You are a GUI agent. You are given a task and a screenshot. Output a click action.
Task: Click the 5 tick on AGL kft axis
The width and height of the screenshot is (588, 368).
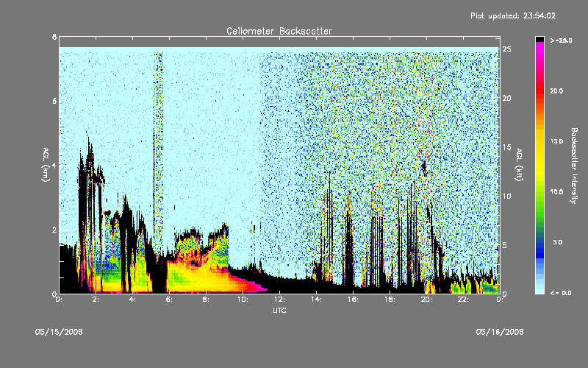click(x=505, y=245)
